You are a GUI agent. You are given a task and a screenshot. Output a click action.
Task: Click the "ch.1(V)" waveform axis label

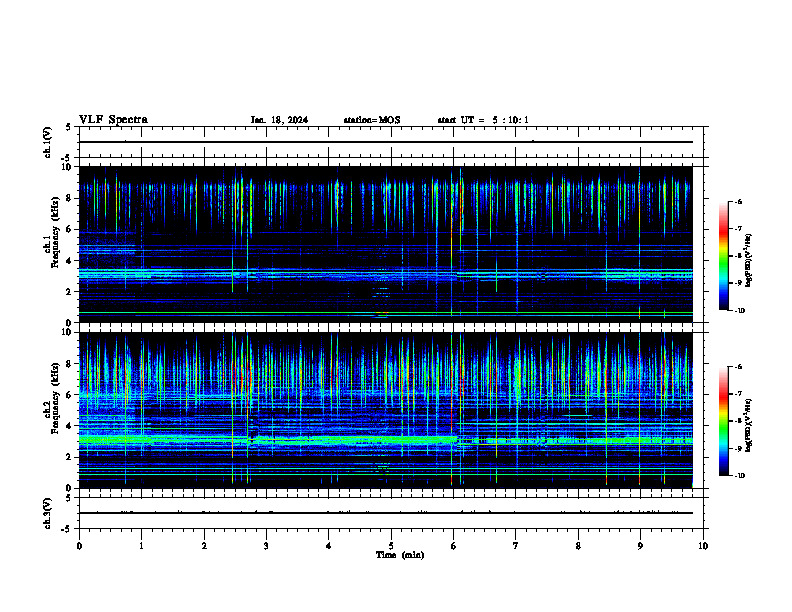[47, 142]
